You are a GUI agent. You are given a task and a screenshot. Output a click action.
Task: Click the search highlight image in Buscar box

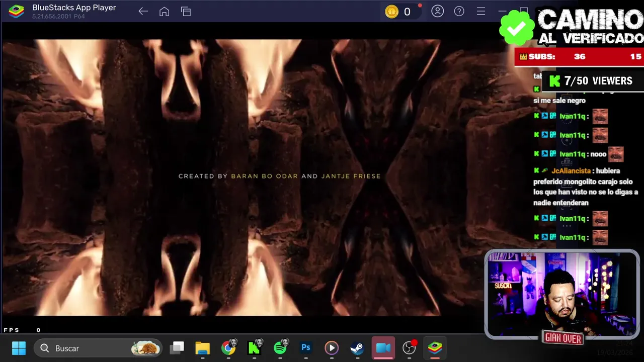[145, 348]
